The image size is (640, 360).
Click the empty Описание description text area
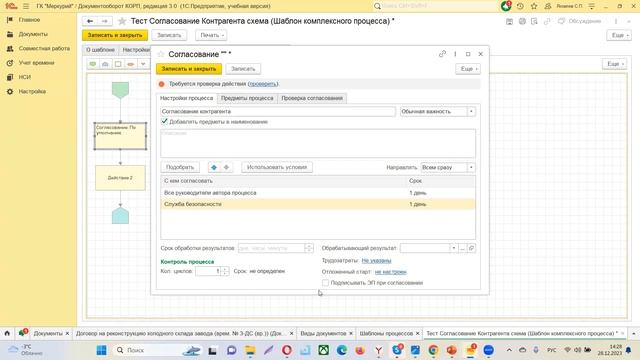(x=318, y=143)
